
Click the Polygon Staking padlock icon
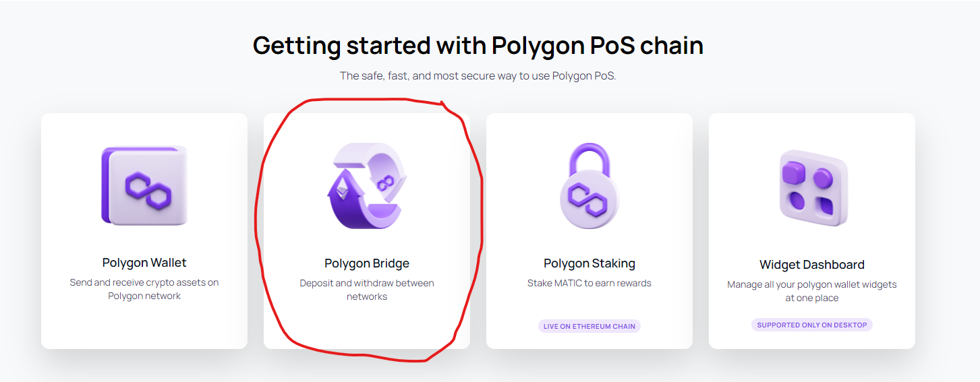[589, 187]
